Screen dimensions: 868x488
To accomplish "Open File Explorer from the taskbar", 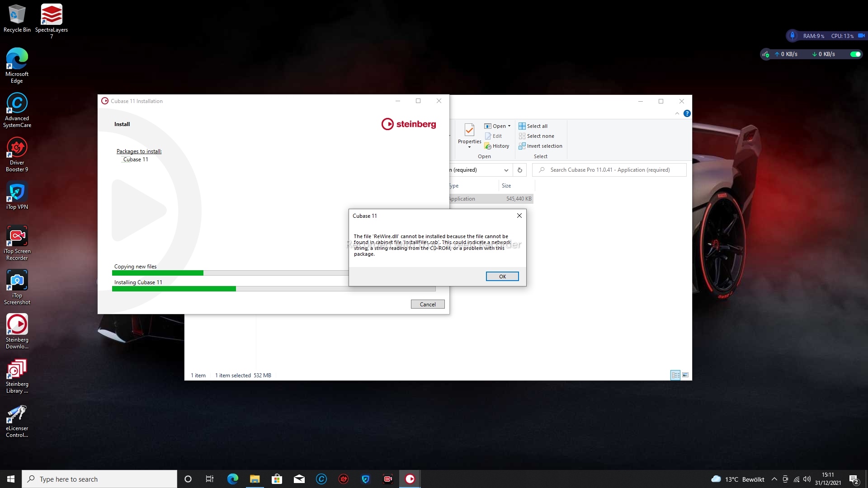I will click(255, 479).
